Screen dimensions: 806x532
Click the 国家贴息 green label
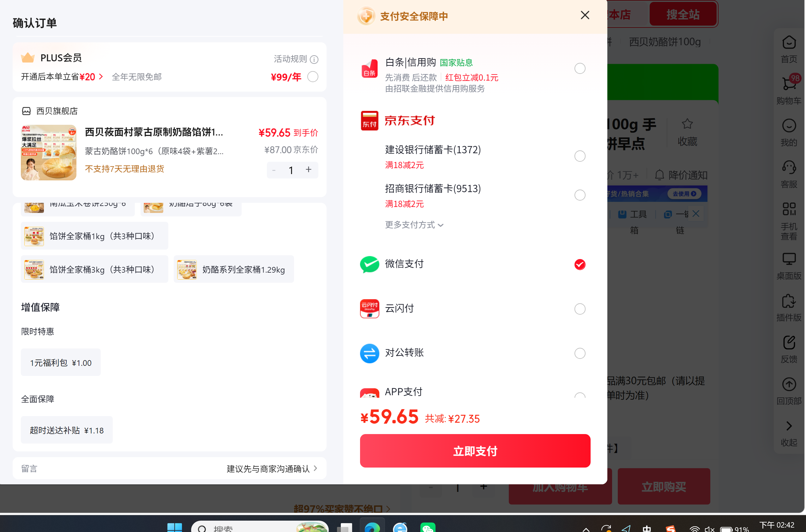point(456,63)
